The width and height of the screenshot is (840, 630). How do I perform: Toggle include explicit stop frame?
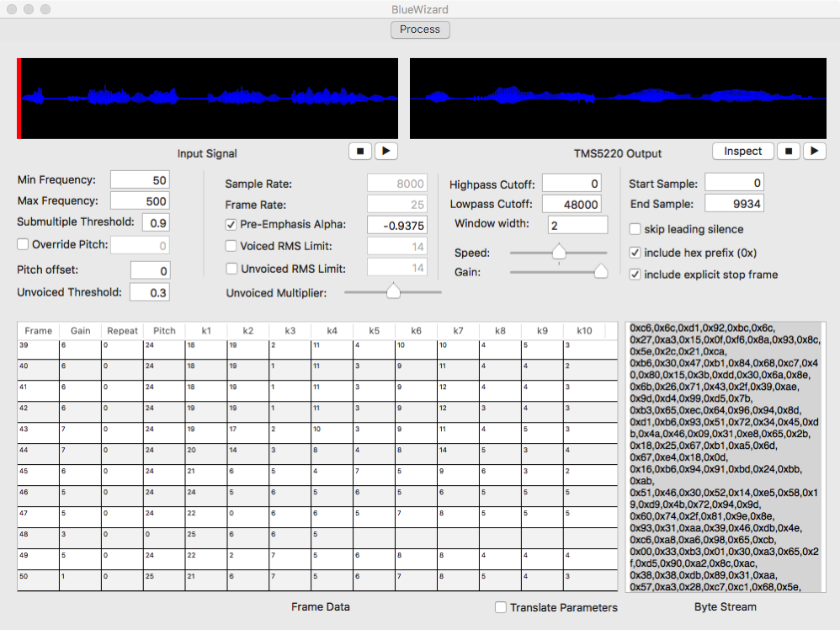(x=635, y=275)
